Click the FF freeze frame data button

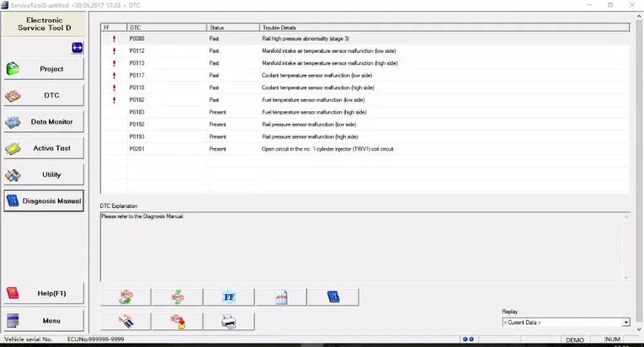[229, 296]
